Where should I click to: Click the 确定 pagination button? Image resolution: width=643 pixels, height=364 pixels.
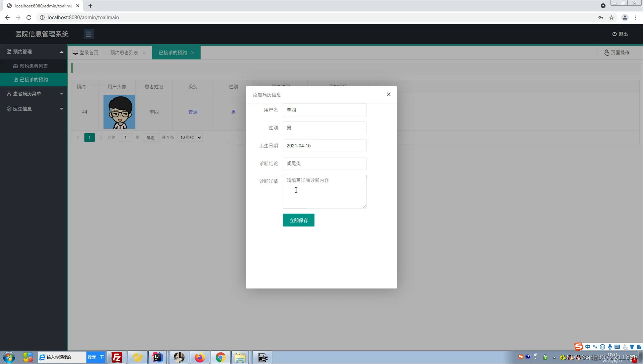point(151,138)
